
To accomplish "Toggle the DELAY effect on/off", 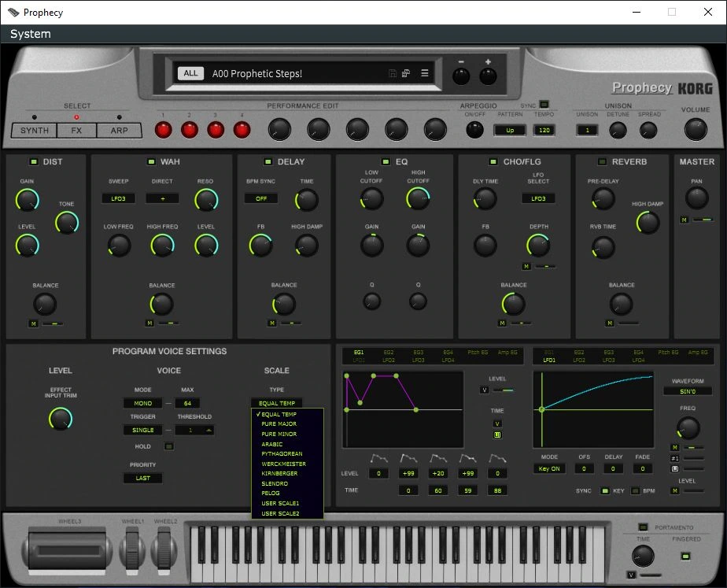I will pyautogui.click(x=268, y=161).
